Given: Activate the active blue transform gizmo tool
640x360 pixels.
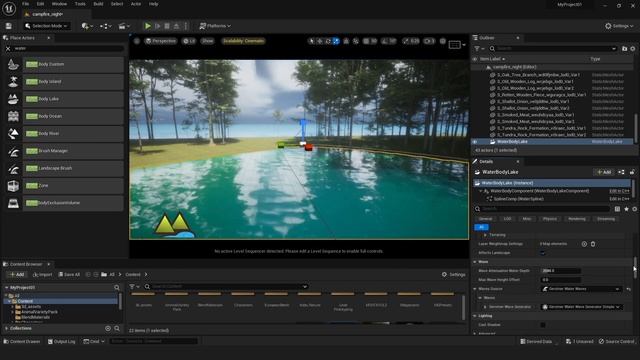Looking at the screenshot, I should tap(336, 41).
